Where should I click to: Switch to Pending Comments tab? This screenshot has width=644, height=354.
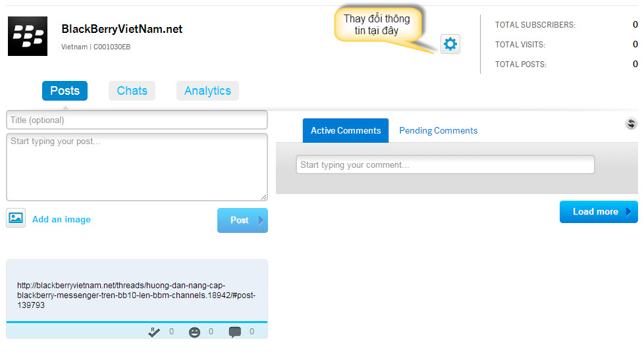pos(439,130)
